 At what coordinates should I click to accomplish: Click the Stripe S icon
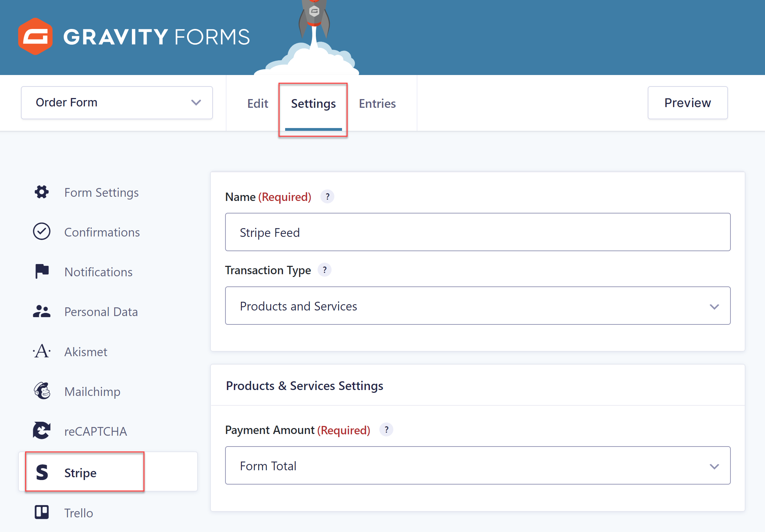(x=42, y=472)
